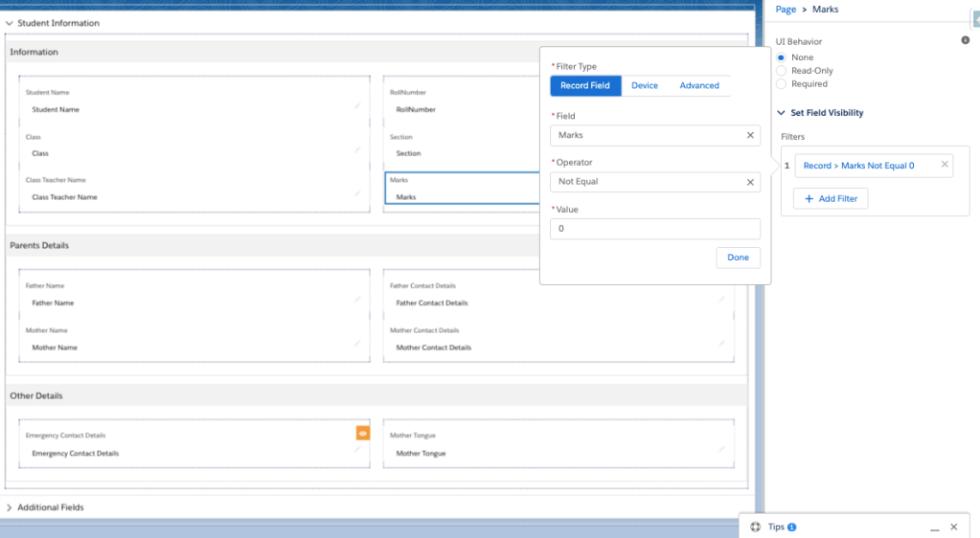
Task: Click the pencil icon on Mother Tongue field
Action: pos(722,449)
